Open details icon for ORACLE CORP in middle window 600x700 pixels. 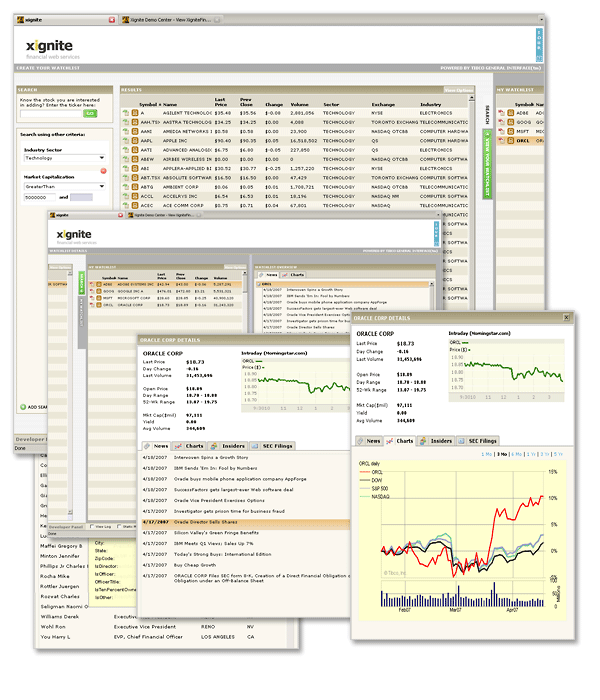click(x=99, y=305)
